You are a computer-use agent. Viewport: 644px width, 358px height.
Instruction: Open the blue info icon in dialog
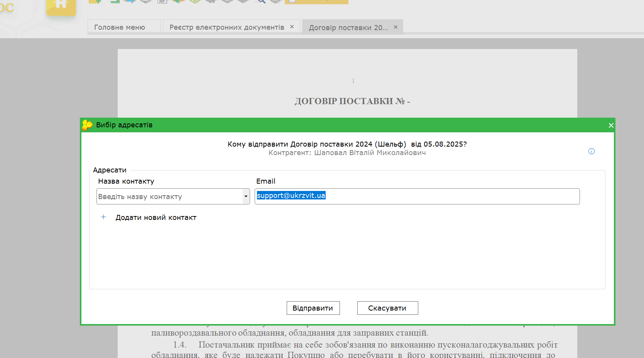click(591, 151)
